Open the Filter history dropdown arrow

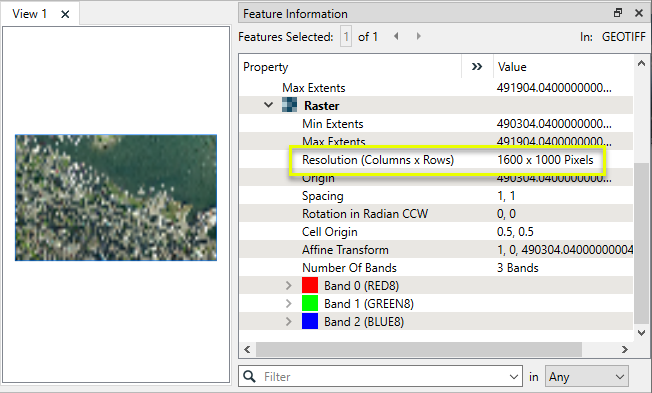514,377
